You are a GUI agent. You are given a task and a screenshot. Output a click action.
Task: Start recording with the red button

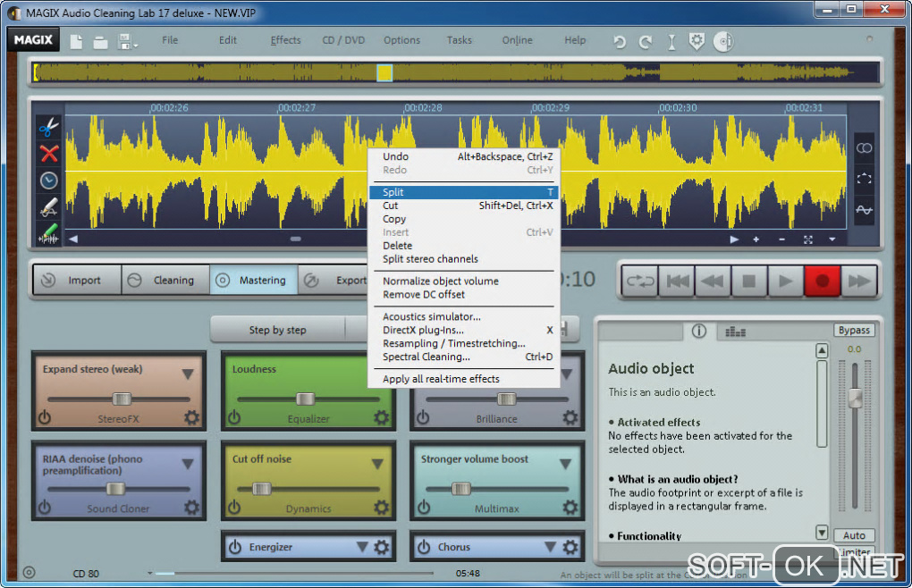[x=822, y=281]
